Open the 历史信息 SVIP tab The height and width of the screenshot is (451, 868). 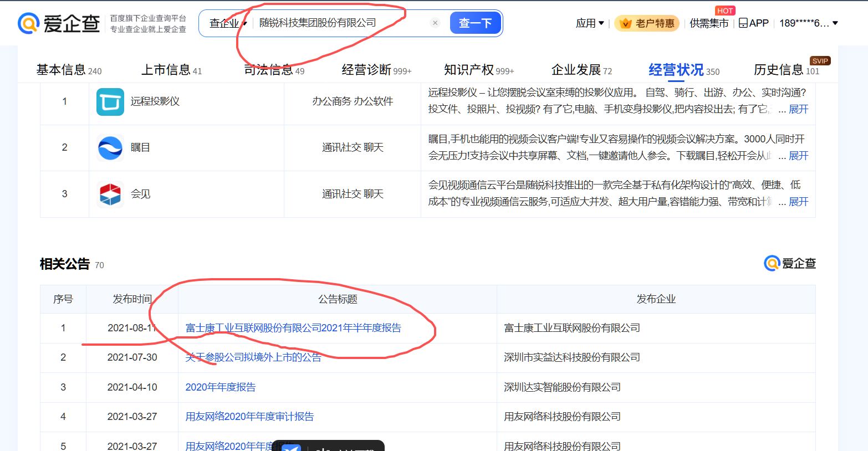787,70
